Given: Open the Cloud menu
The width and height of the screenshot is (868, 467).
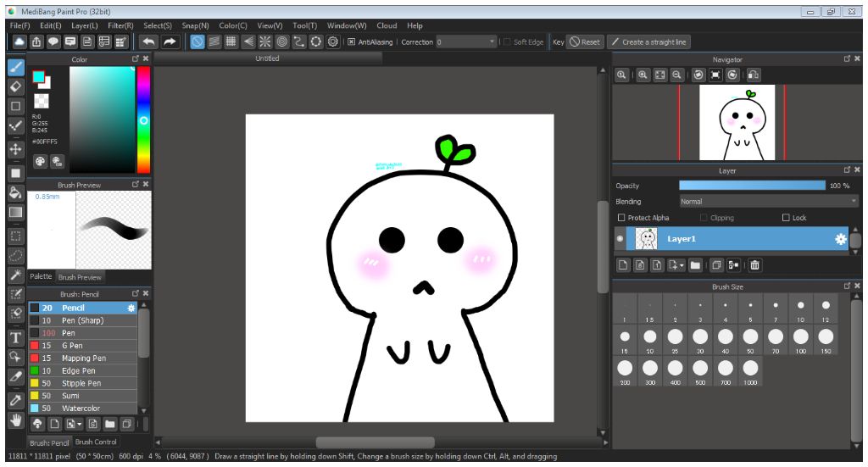Looking at the screenshot, I should (387, 25).
